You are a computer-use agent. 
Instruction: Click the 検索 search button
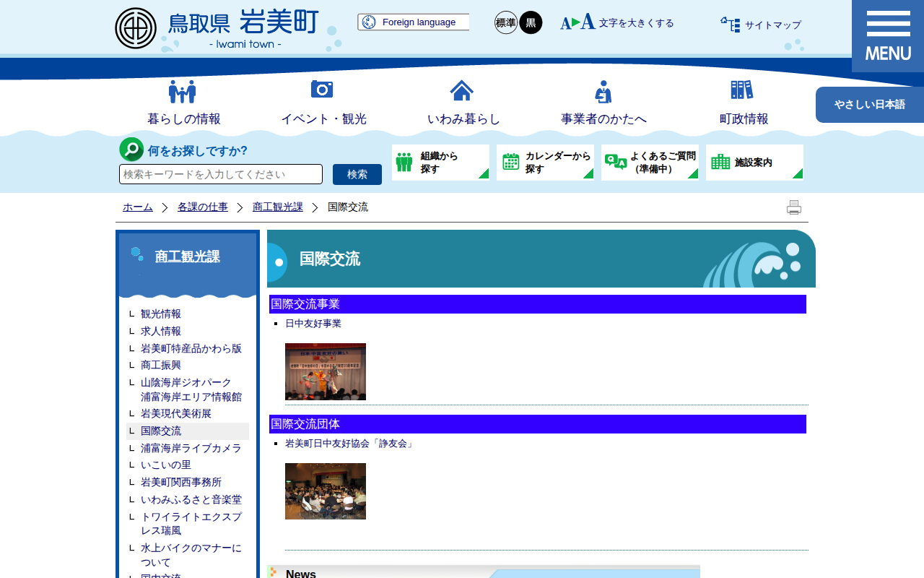pos(357,174)
